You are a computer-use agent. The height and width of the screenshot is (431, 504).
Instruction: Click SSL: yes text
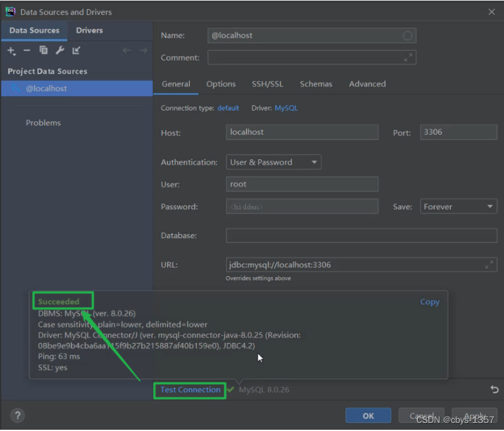[53, 368]
